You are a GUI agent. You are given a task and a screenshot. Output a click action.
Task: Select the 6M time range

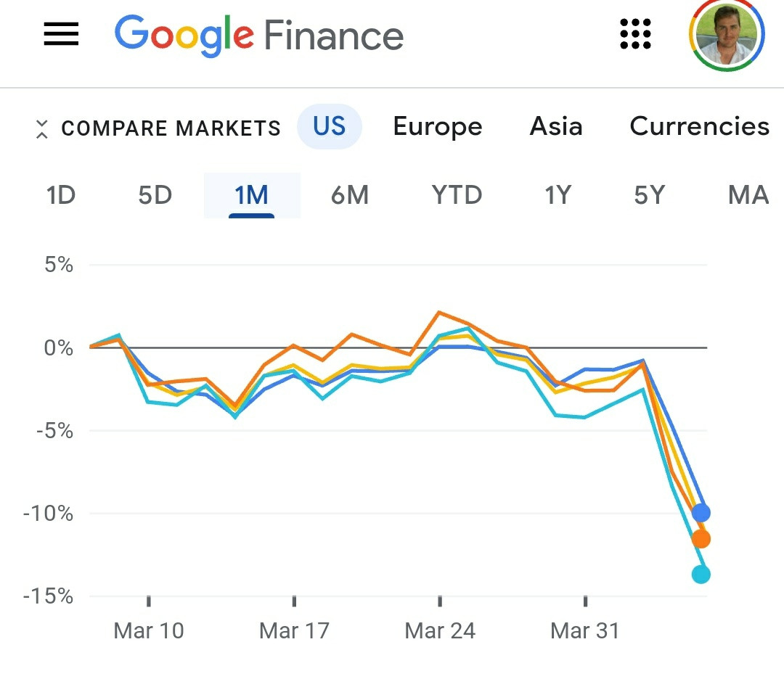(x=349, y=195)
